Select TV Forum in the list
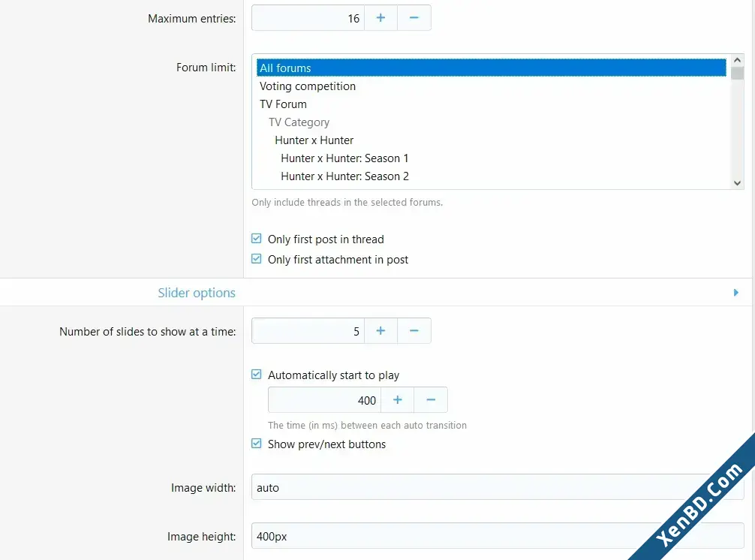Screen dimensions: 755x560 click(x=491, y=104)
